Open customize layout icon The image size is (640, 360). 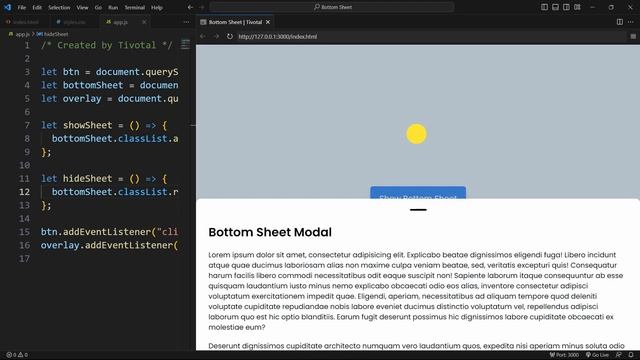(577, 7)
